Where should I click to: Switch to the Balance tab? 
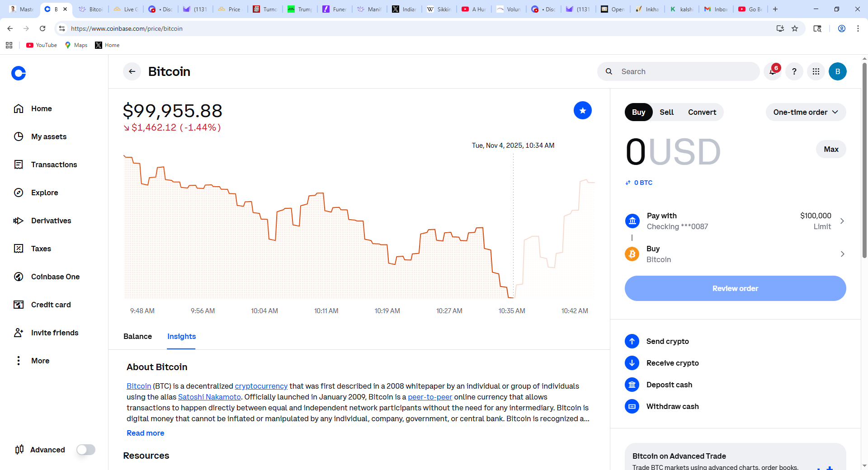(137, 336)
